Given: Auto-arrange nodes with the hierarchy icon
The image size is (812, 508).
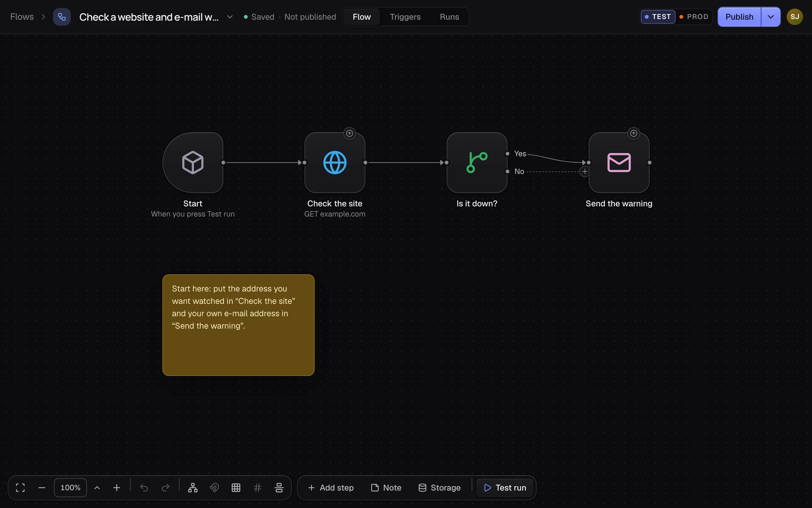Looking at the screenshot, I should coord(193,487).
